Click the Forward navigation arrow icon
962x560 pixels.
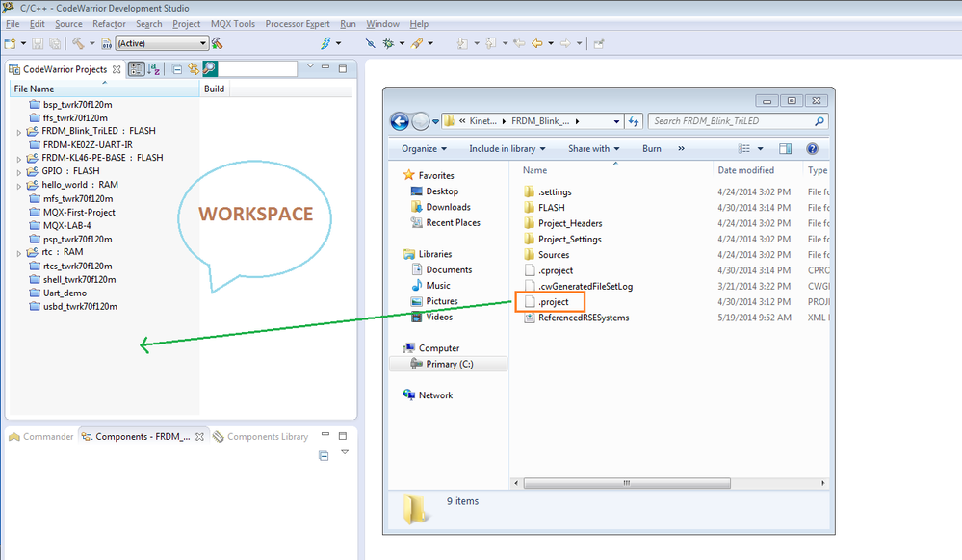pos(565,43)
